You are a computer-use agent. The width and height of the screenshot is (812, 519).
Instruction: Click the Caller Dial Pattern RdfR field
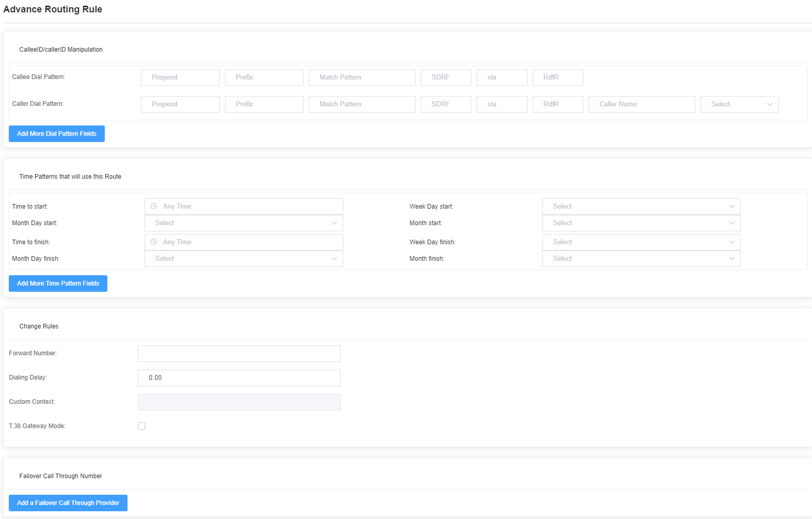[558, 104]
